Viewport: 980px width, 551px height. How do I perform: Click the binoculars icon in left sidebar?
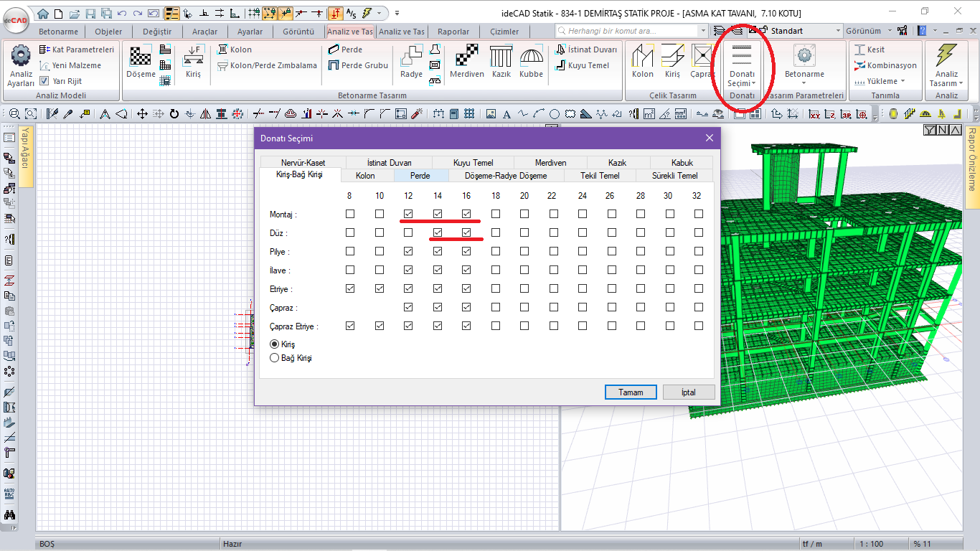[x=9, y=514]
